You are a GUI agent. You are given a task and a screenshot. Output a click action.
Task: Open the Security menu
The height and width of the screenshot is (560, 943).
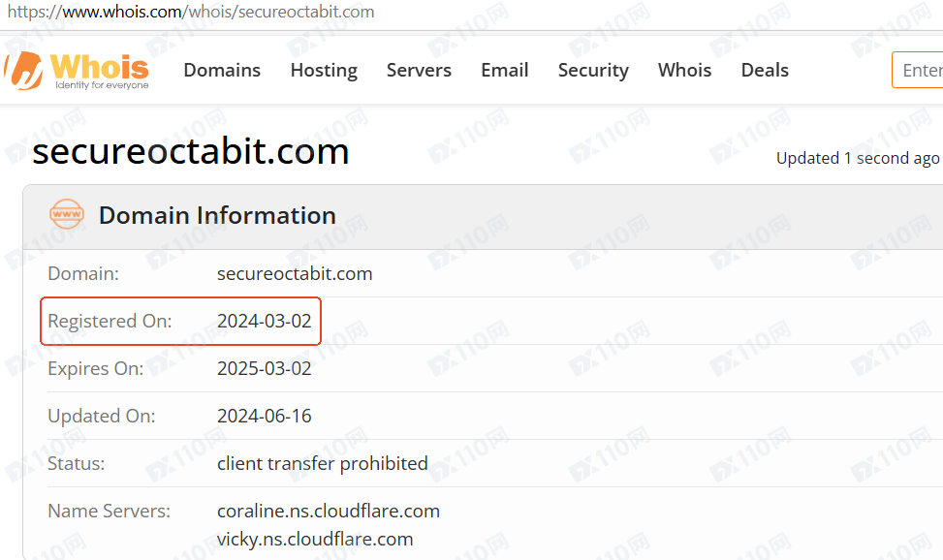coord(593,71)
